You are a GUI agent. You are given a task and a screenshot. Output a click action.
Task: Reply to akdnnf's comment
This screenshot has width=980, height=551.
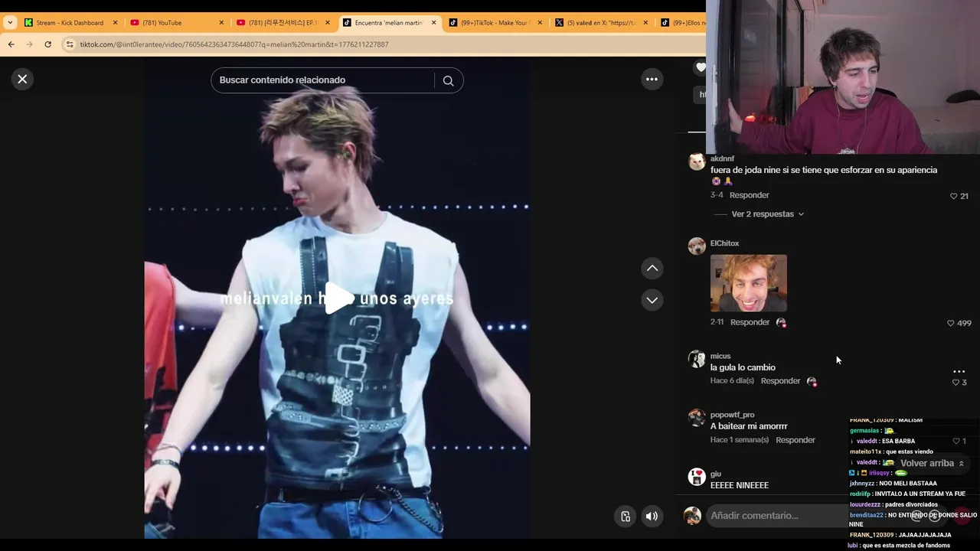(749, 195)
